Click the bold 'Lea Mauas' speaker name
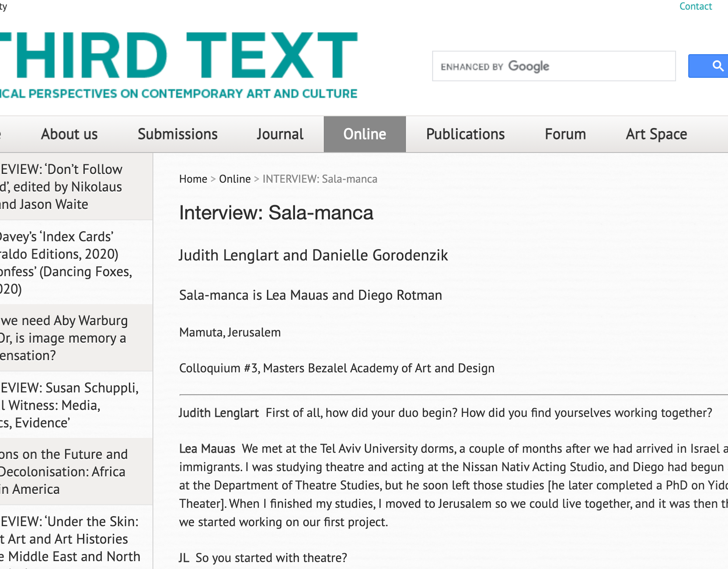This screenshot has height=569, width=728. [207, 449]
